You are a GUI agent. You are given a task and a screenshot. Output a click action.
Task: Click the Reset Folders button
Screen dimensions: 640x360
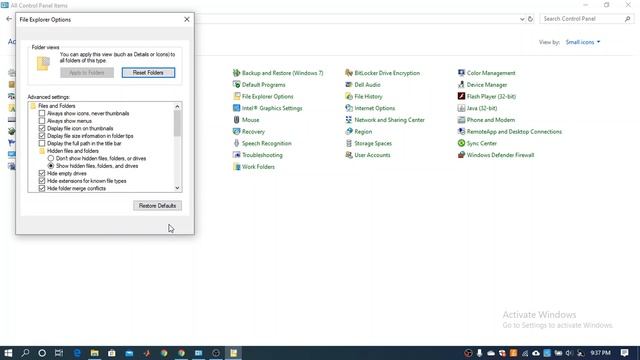pyautogui.click(x=148, y=73)
